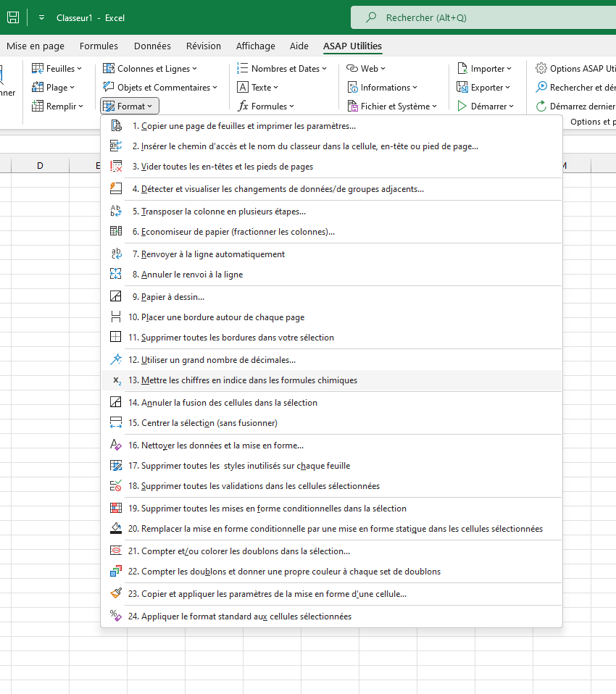Viewport: 616px width, 694px height.
Task: Open the Informations dropdown
Action: point(383,88)
